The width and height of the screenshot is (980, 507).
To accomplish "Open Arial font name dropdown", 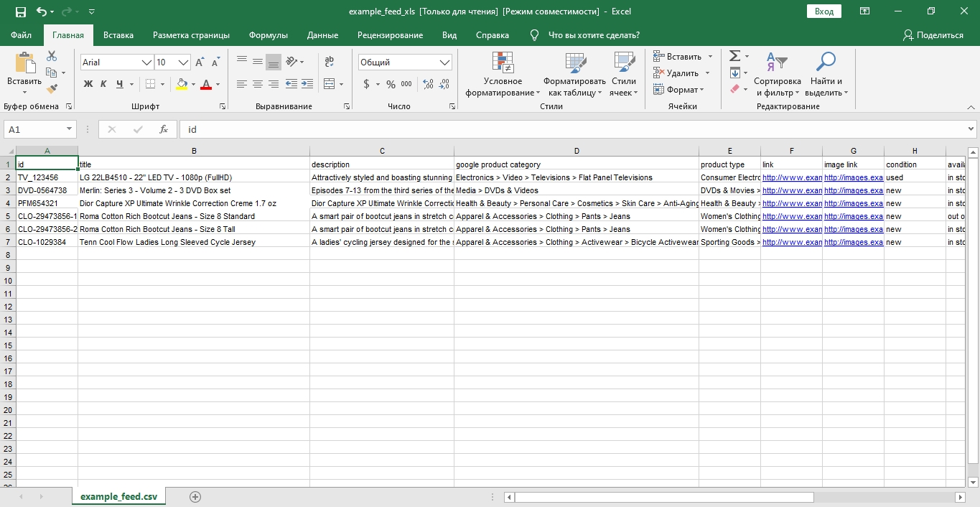I will pyautogui.click(x=146, y=62).
